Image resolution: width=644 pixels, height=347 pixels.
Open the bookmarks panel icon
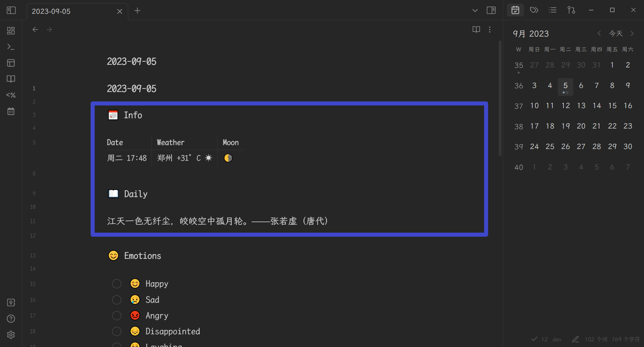click(x=11, y=79)
